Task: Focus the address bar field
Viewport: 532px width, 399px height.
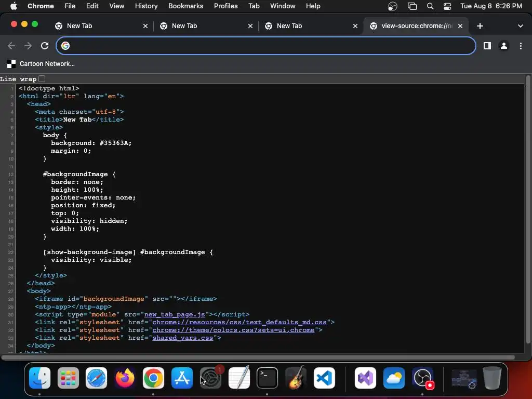Action: 265,46
